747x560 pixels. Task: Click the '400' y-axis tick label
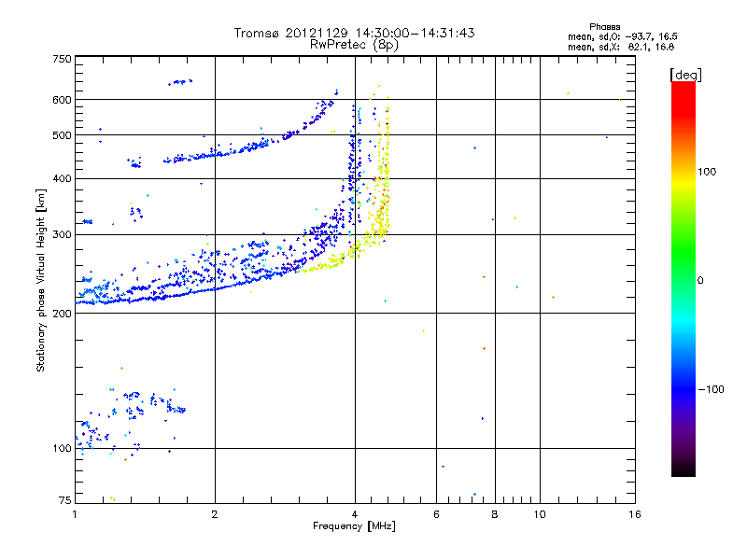[x=63, y=179]
